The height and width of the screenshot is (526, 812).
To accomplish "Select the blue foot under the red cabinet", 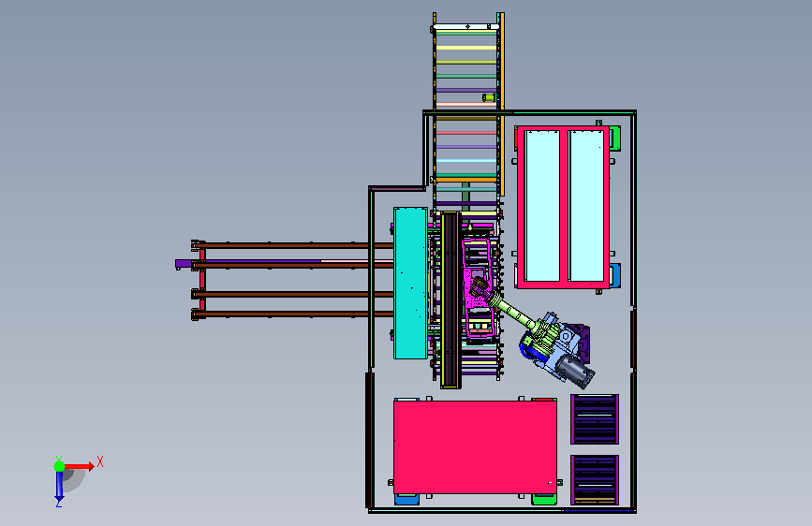I will tap(407, 499).
